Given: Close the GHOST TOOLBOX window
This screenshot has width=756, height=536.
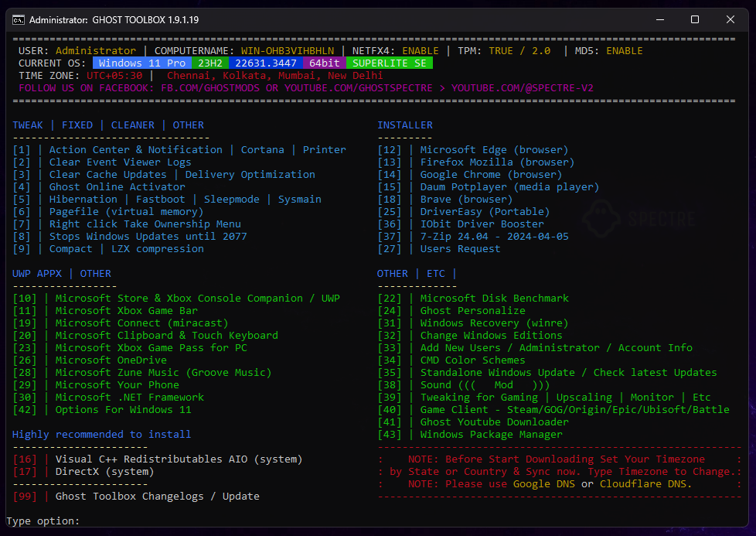Looking at the screenshot, I should coord(730,20).
